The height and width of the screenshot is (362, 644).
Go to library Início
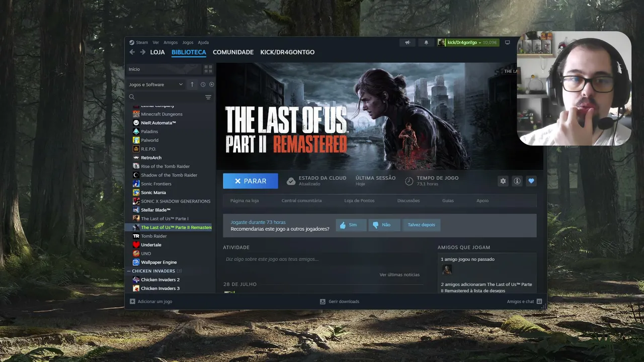164,69
